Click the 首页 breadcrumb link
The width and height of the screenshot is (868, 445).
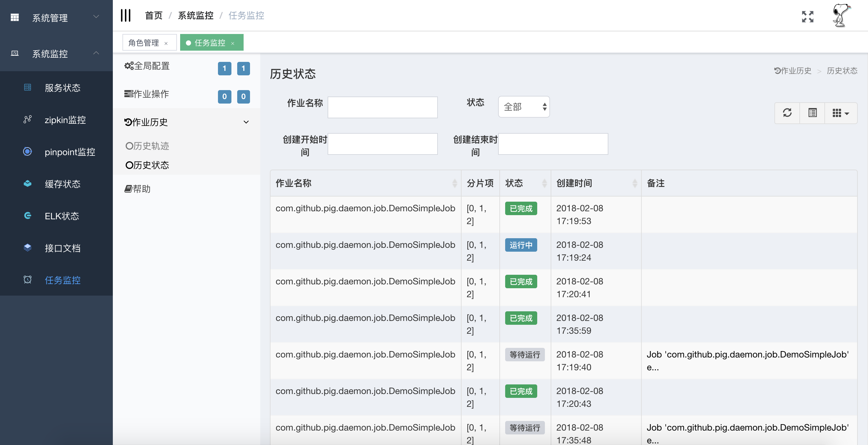154,15
